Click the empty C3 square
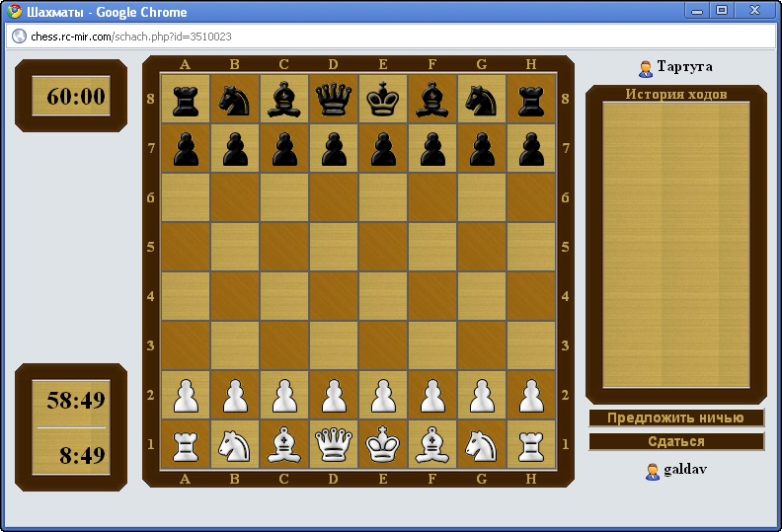The width and height of the screenshot is (782, 532). pyautogui.click(x=284, y=345)
